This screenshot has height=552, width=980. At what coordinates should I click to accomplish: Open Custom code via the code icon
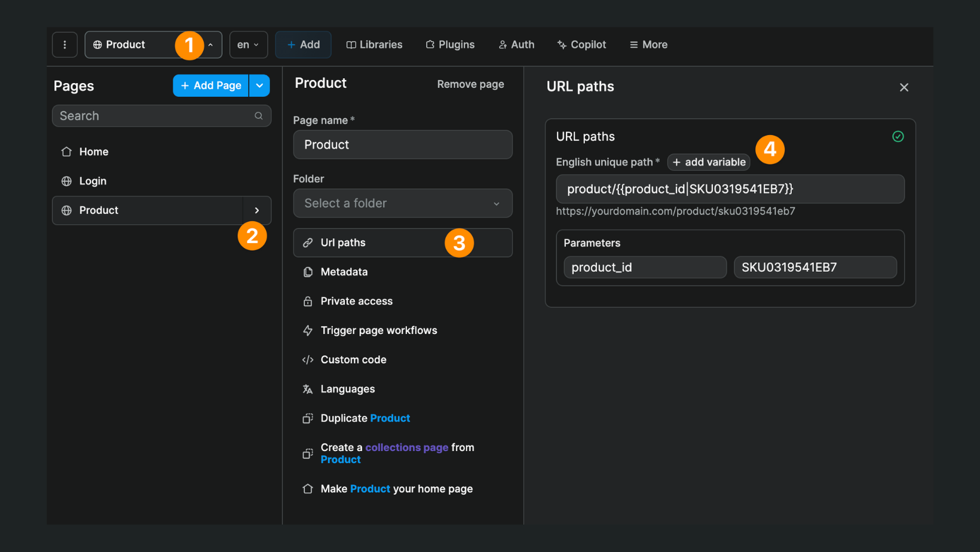click(308, 360)
